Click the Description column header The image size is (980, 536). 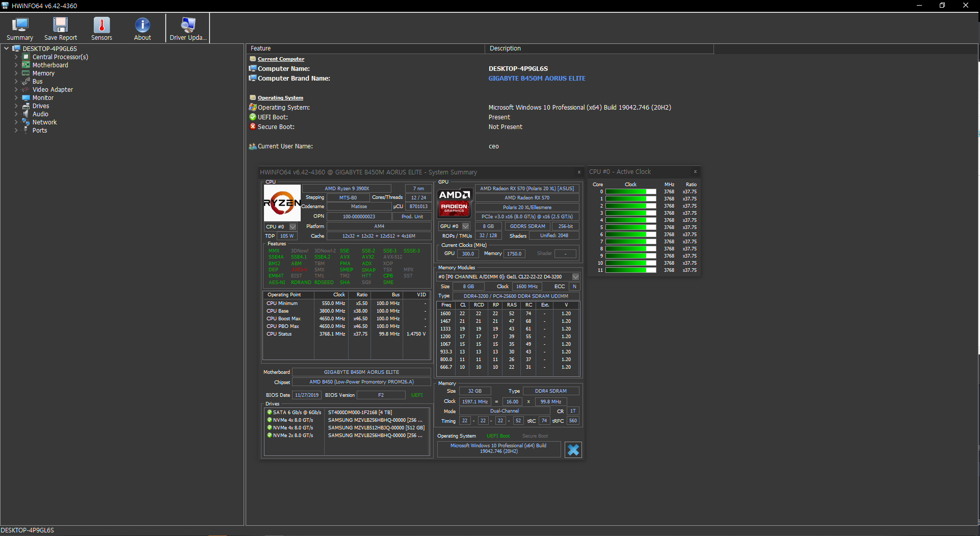point(599,48)
